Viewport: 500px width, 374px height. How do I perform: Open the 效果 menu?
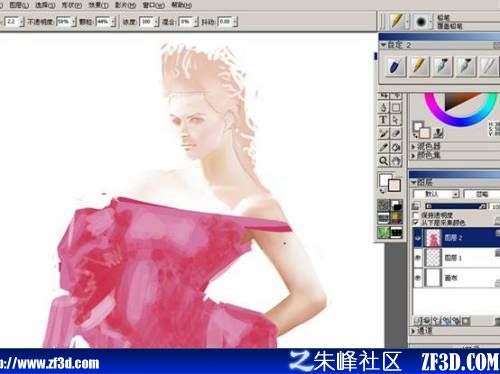point(98,5)
